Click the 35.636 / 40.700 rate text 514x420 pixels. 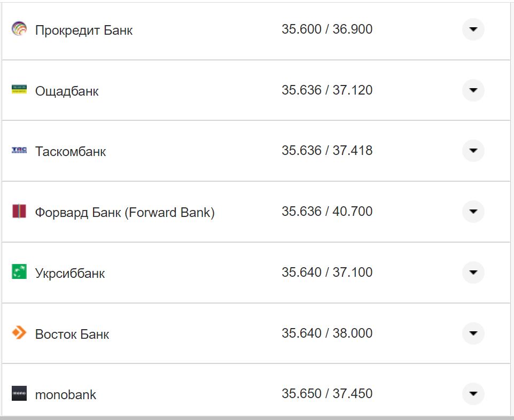tap(328, 211)
